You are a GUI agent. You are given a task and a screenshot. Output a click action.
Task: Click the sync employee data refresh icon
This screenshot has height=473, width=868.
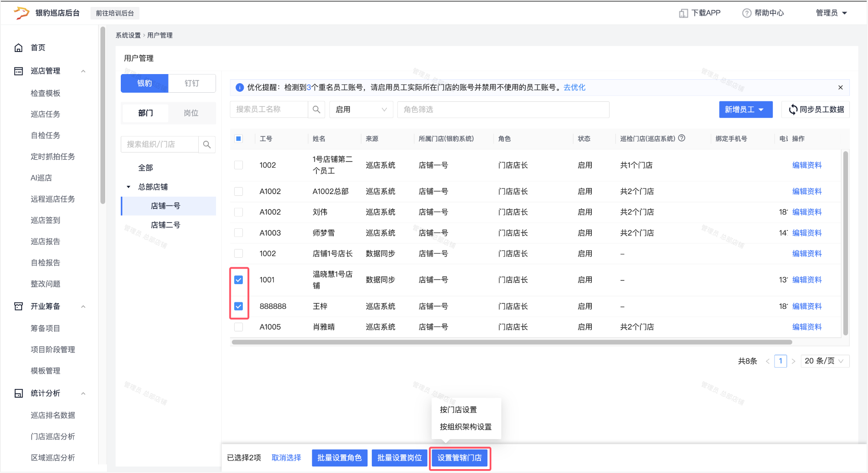[x=793, y=110]
